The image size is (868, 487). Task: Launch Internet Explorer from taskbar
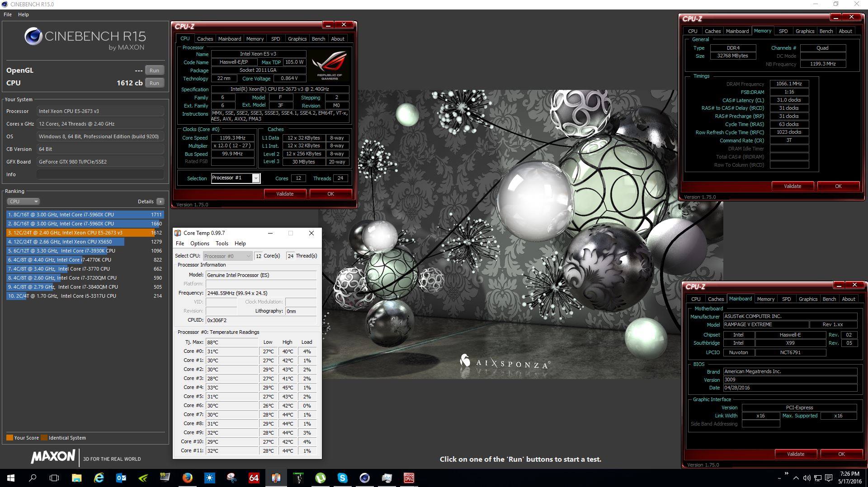99,478
